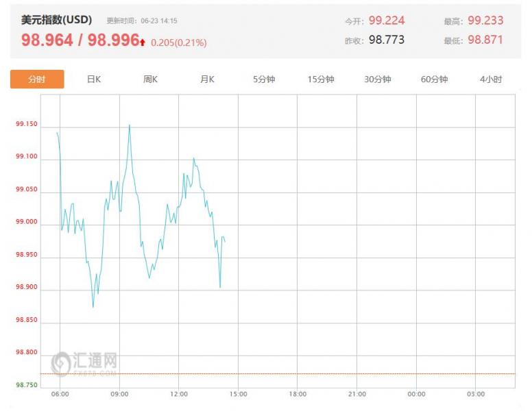The image size is (532, 411).
Task: Click the 最高 value 99.233
Action: (485, 21)
